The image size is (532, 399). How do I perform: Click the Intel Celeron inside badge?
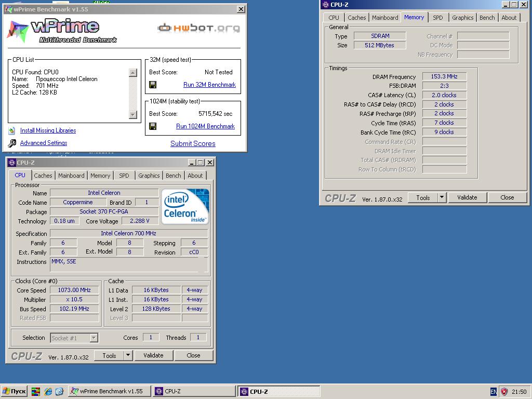(x=185, y=207)
